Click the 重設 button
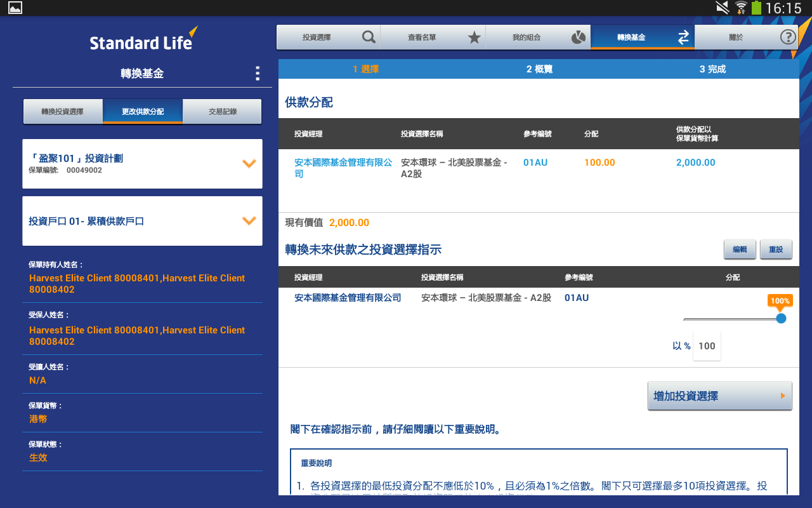 click(x=776, y=250)
